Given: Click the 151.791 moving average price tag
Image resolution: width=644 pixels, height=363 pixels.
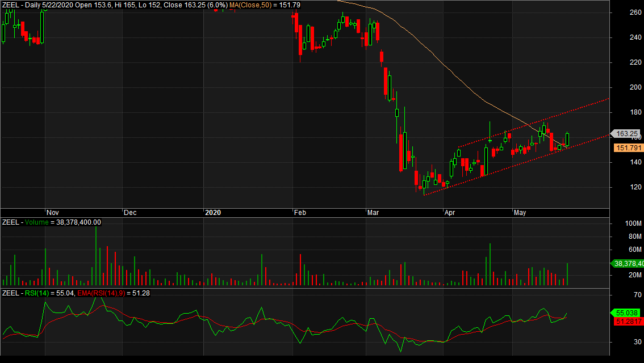Looking at the screenshot, I should [x=629, y=147].
